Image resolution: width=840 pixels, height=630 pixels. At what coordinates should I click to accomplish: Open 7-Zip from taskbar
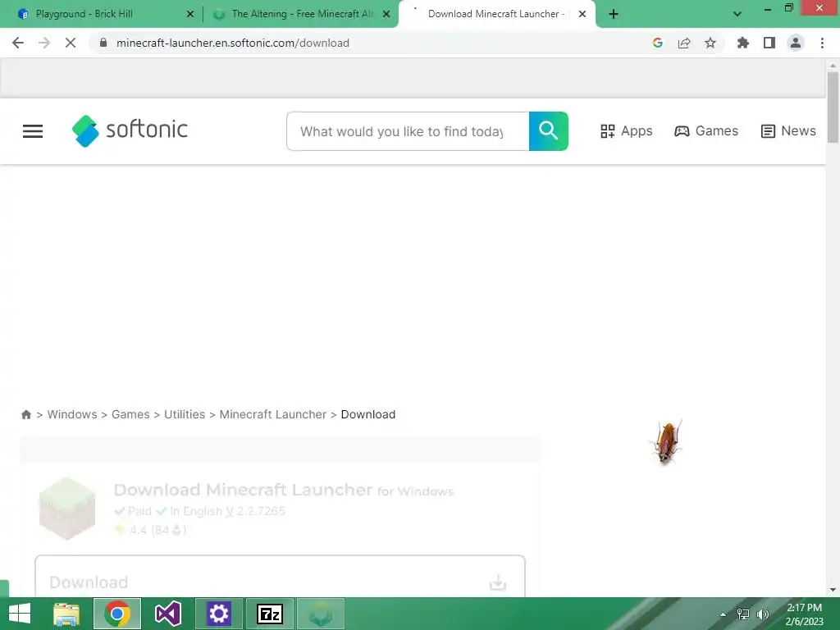269,614
